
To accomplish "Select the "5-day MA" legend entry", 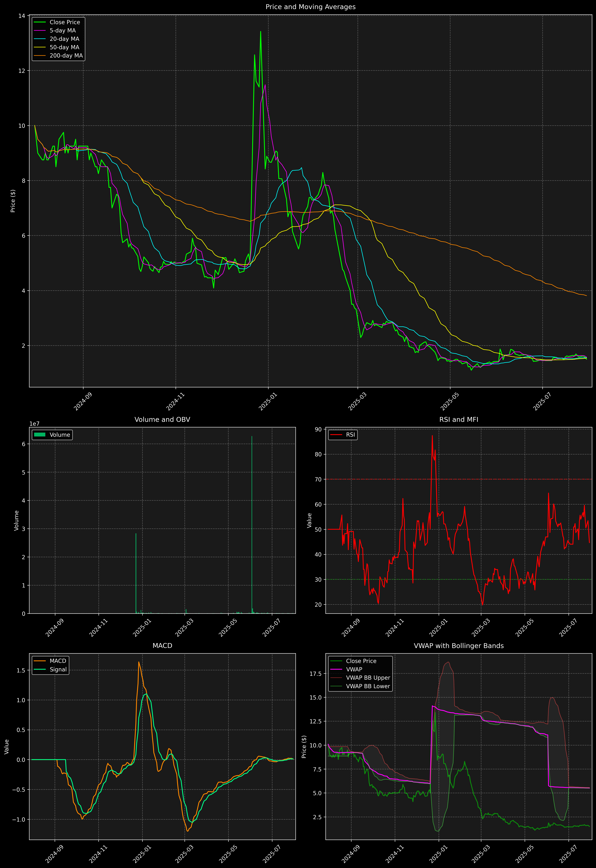I will click(x=63, y=31).
